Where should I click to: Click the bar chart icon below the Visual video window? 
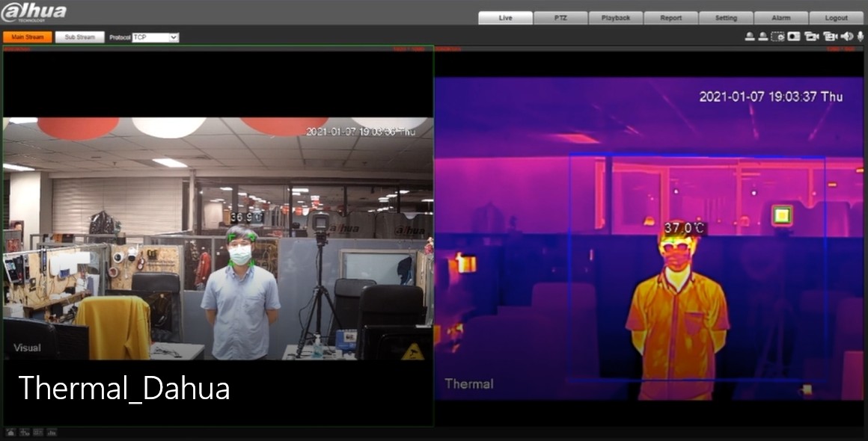pyautogui.click(x=52, y=432)
